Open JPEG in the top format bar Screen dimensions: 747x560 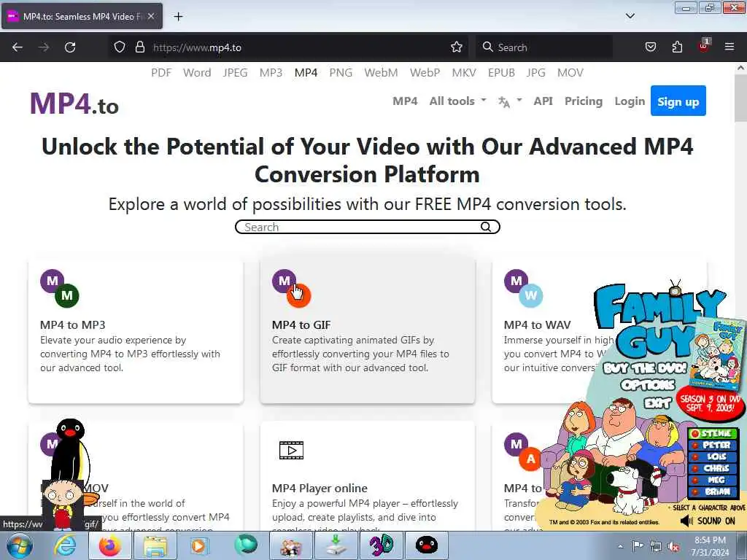pyautogui.click(x=236, y=73)
